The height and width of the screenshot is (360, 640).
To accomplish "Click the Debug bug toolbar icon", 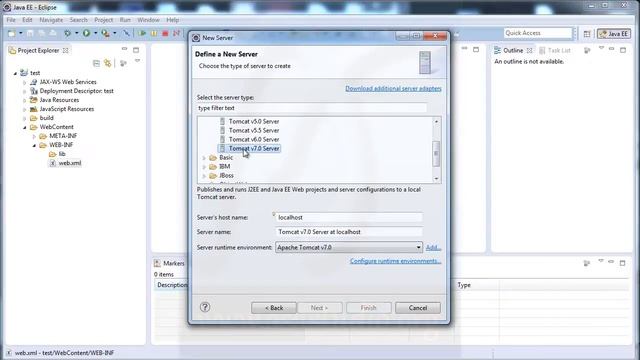I will (68, 33).
